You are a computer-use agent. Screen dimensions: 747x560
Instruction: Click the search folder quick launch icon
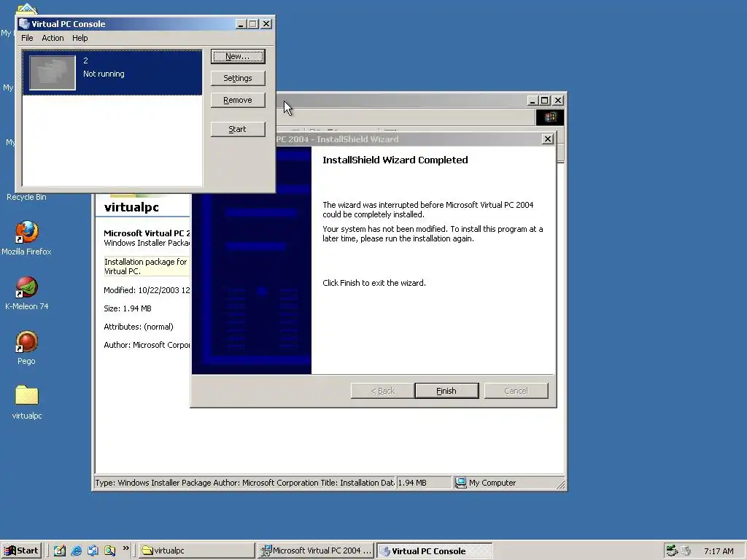[109, 551]
